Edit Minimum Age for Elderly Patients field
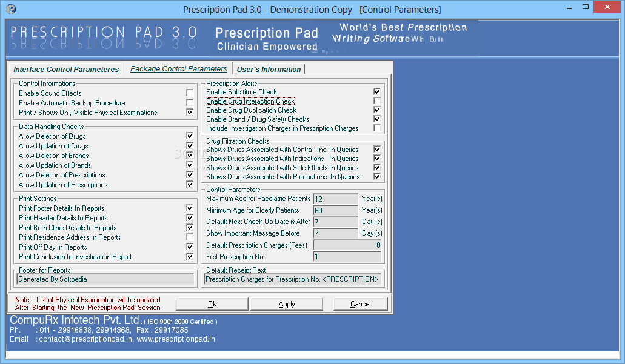Image resolution: width=625 pixels, height=364 pixels. tap(336, 210)
